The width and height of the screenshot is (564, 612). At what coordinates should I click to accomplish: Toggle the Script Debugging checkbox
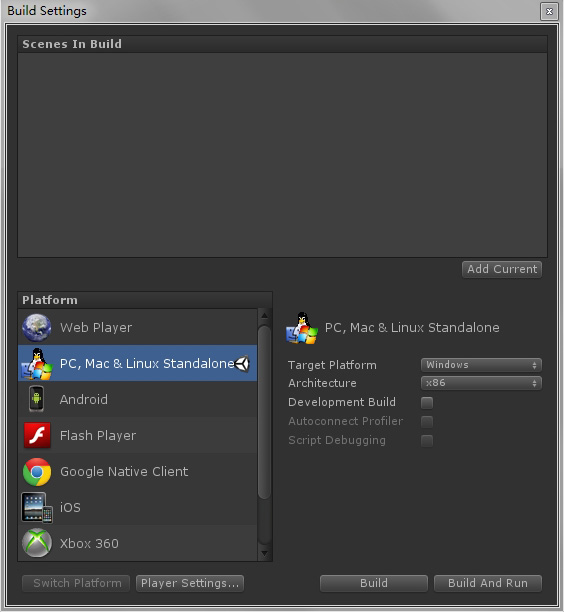[x=427, y=441]
